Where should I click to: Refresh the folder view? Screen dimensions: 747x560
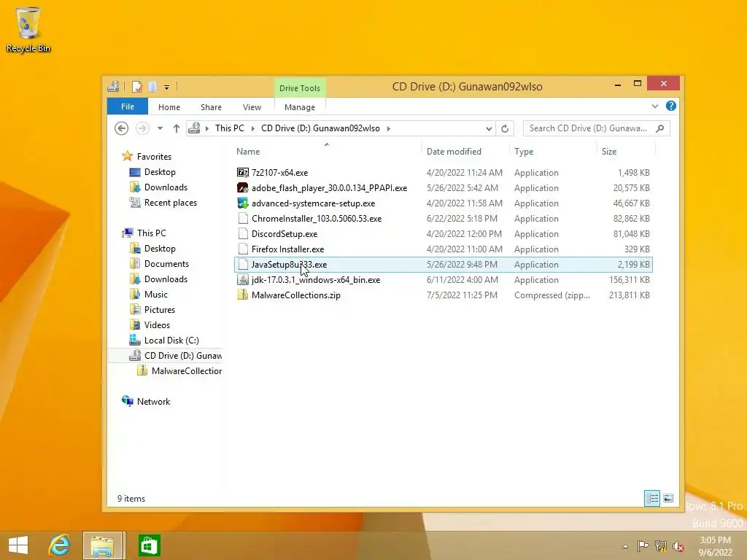pyautogui.click(x=505, y=128)
